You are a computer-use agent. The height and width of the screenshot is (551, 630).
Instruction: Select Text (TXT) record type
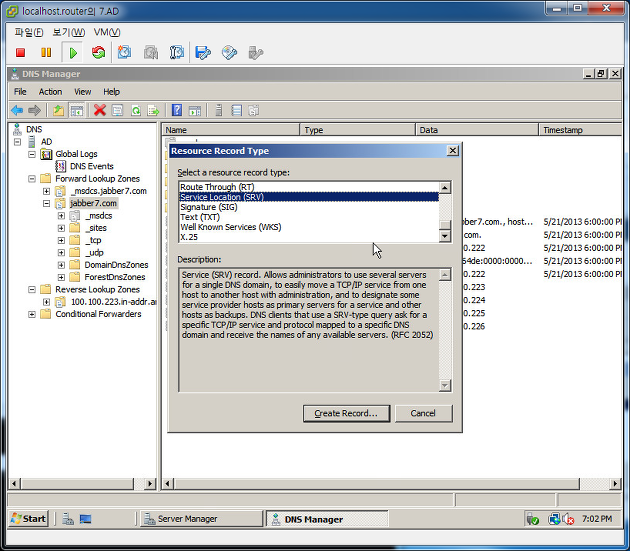[200, 217]
